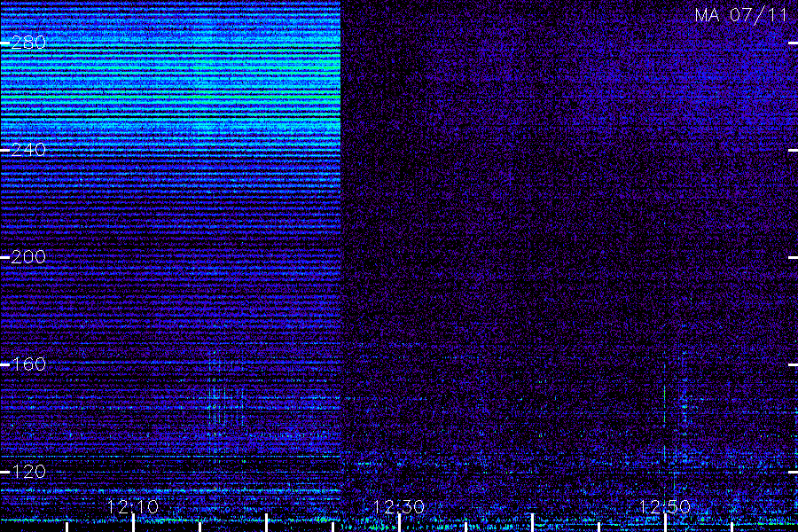The width and height of the screenshot is (798, 532).
Task: Click the 240 frequency axis label
Action: pyautogui.click(x=28, y=150)
